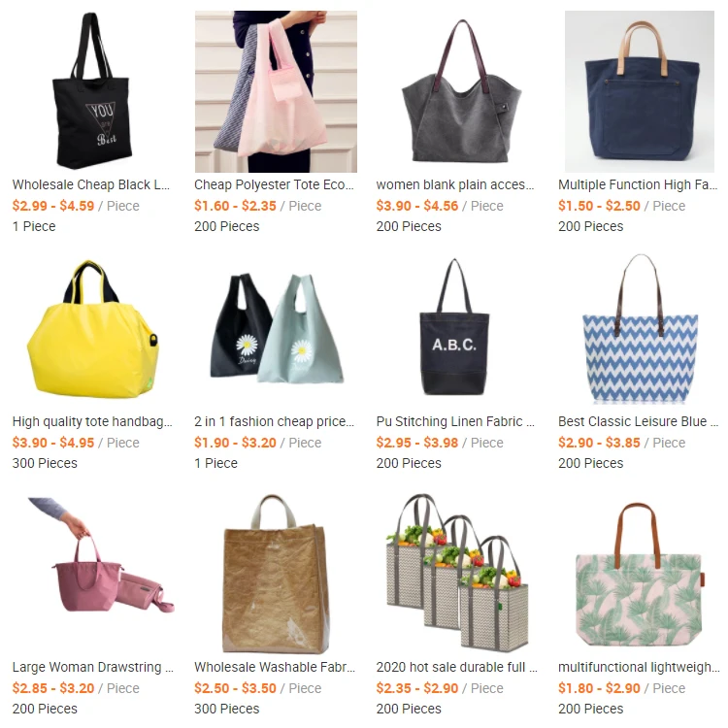The height and width of the screenshot is (728, 728).
Task: Click 'Pu Stitching Linen Fabric' product title
Action: click(x=449, y=421)
